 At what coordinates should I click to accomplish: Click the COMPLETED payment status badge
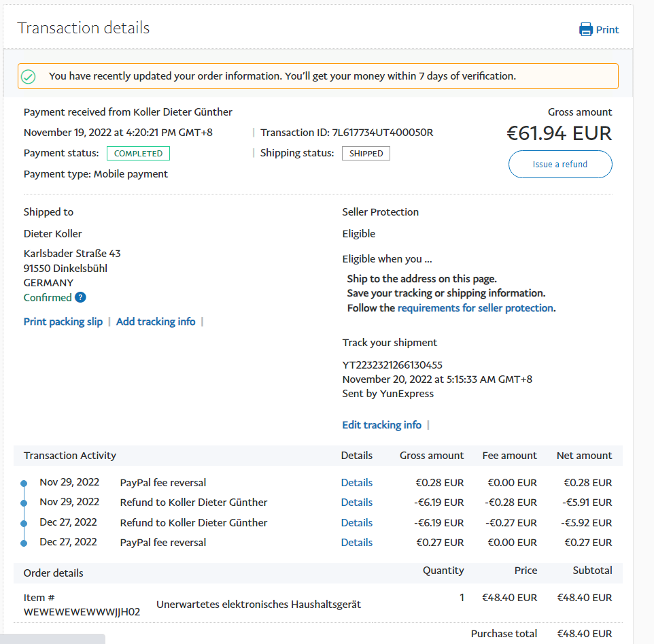pos(138,154)
